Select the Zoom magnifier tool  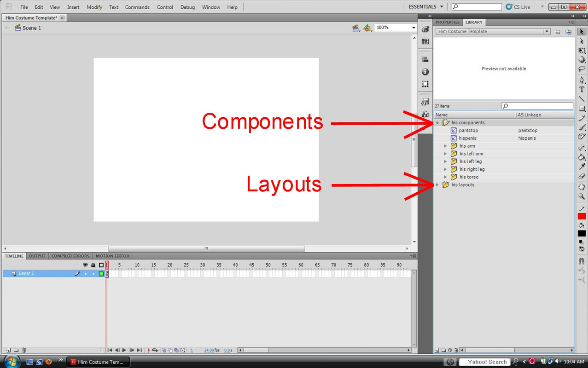pos(582,196)
